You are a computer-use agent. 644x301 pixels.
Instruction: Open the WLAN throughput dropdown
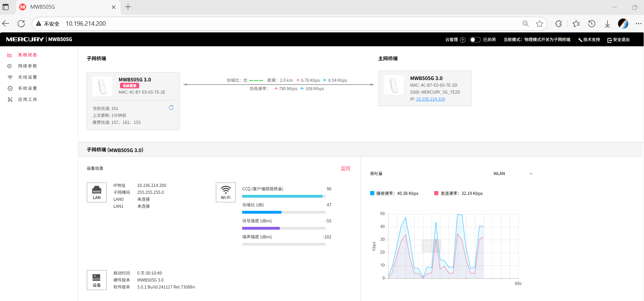[512, 174]
